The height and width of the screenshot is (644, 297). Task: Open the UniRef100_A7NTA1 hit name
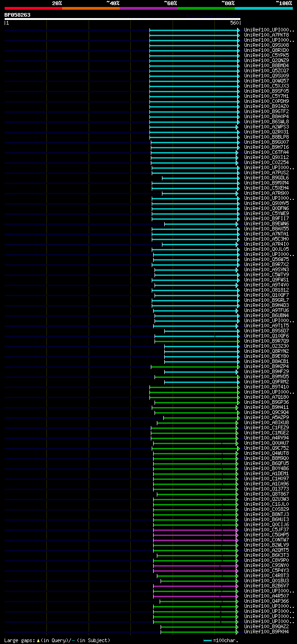266,234
